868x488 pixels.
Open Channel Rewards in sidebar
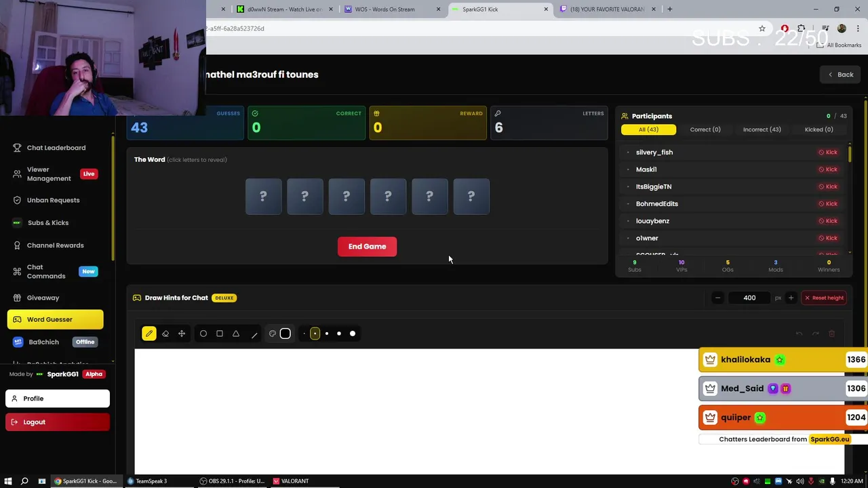[55, 245]
